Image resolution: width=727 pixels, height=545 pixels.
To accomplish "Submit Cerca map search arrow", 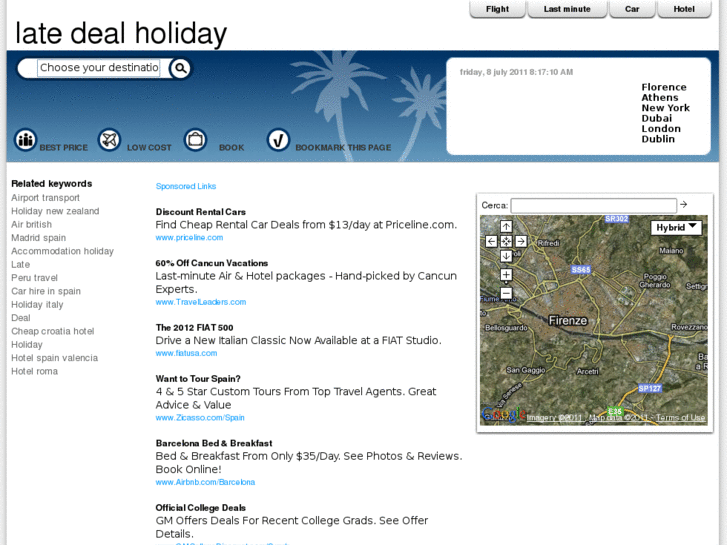I will (683, 204).
